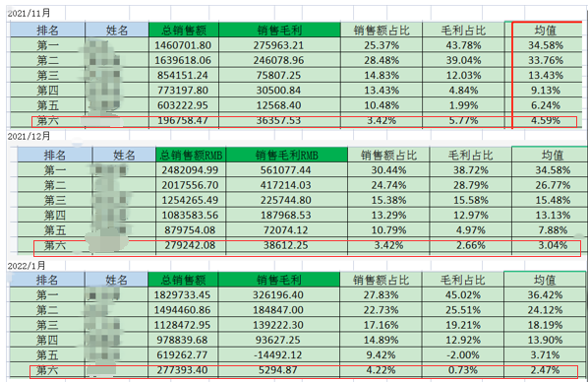Select the 总销售额RMB header cell

[x=191, y=155]
